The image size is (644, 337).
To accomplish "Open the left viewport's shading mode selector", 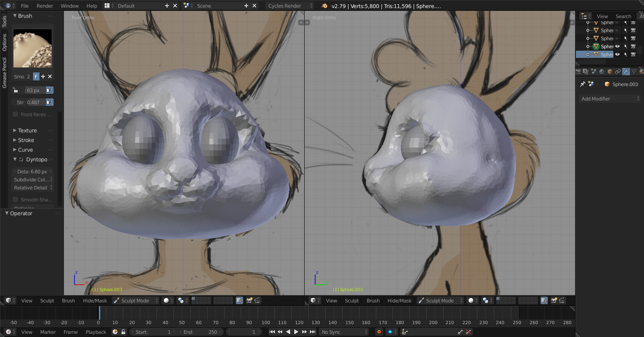I will [x=168, y=300].
